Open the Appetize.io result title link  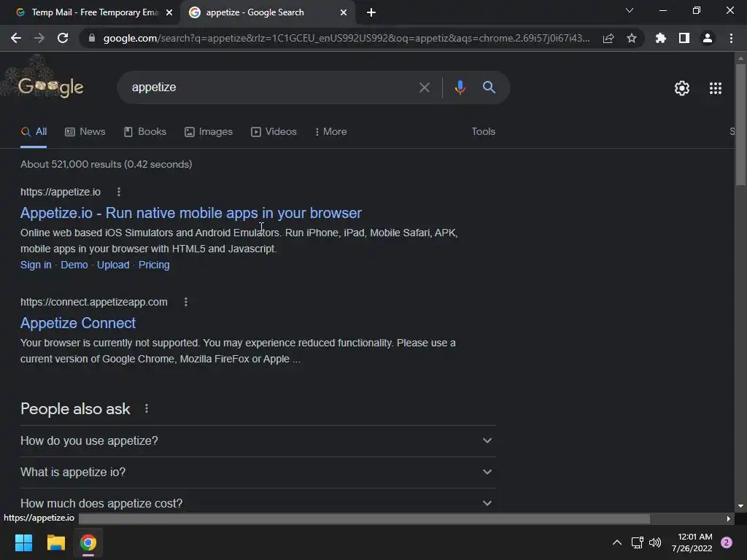[191, 213]
